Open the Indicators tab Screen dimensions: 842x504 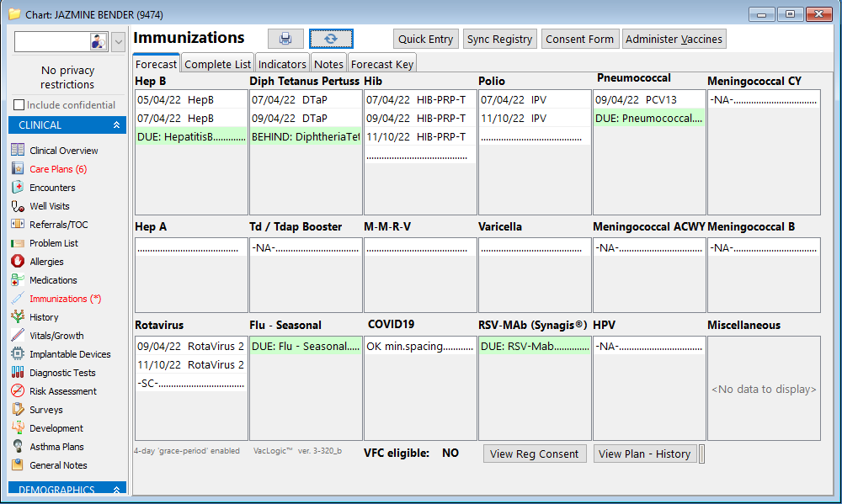(x=282, y=65)
